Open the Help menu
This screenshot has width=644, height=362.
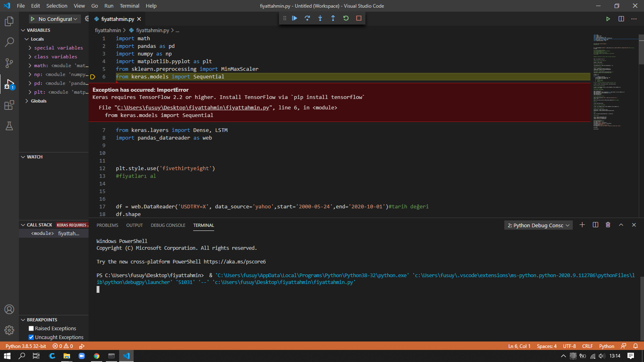[151, 6]
